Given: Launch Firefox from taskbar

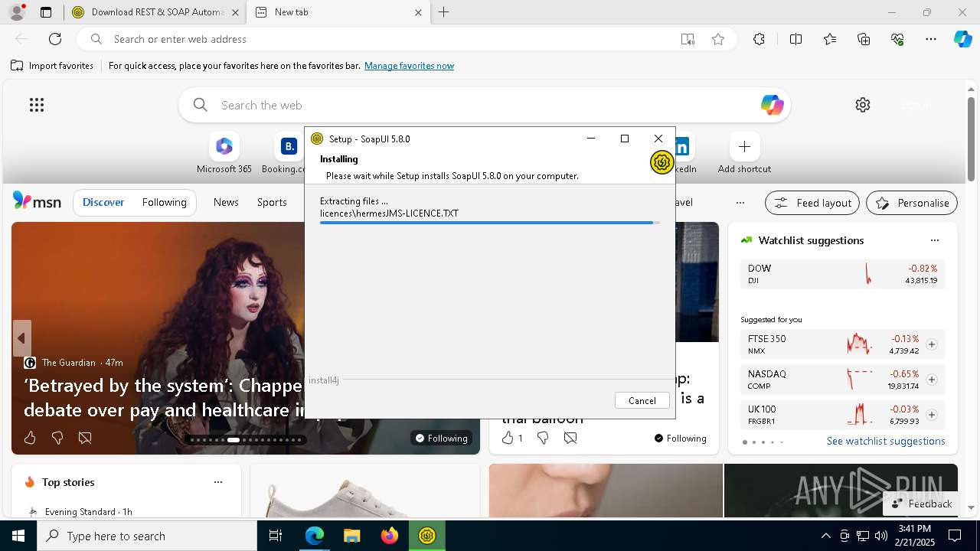Looking at the screenshot, I should coord(390,536).
